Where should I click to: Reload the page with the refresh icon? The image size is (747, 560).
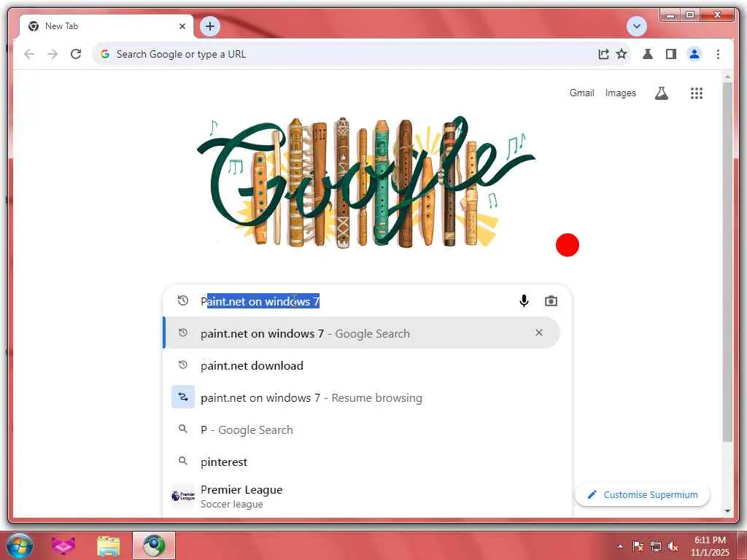pos(76,54)
